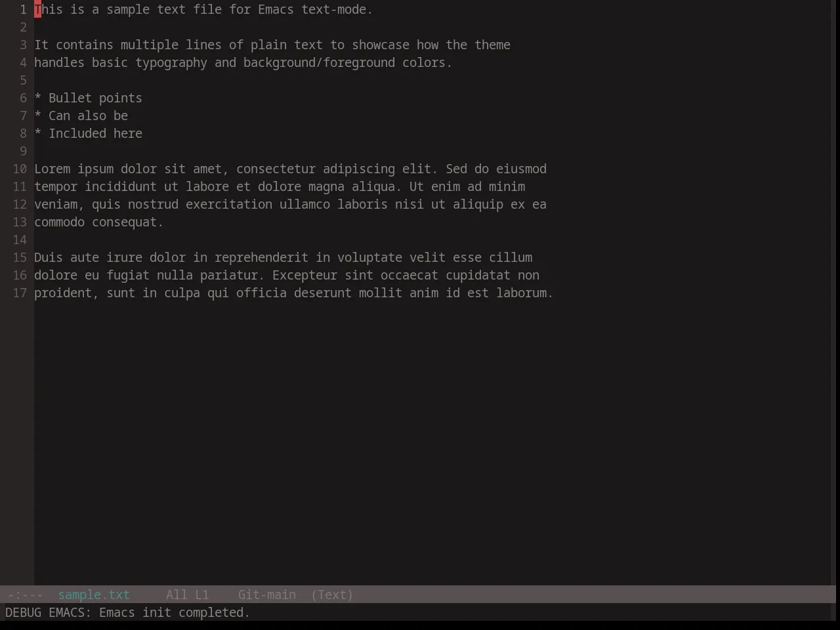Click the word "incididunt" on line 11
This screenshot has height=630, width=840.
pos(121,187)
